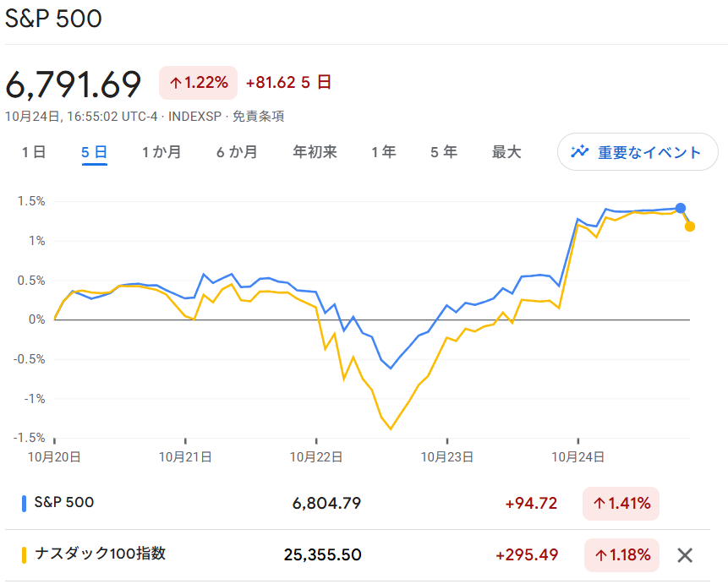This screenshot has height=584, width=728.
Task: Switch to the 1か月 range tab
Action: tap(161, 152)
